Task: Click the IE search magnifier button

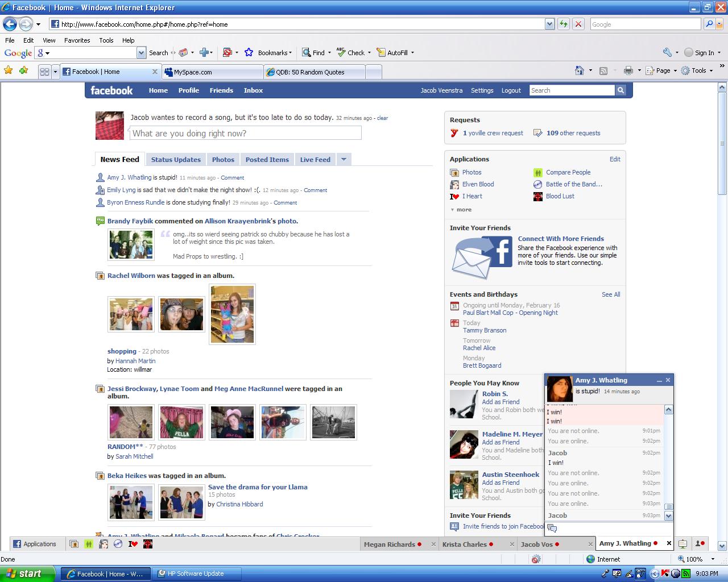Action: (709, 24)
